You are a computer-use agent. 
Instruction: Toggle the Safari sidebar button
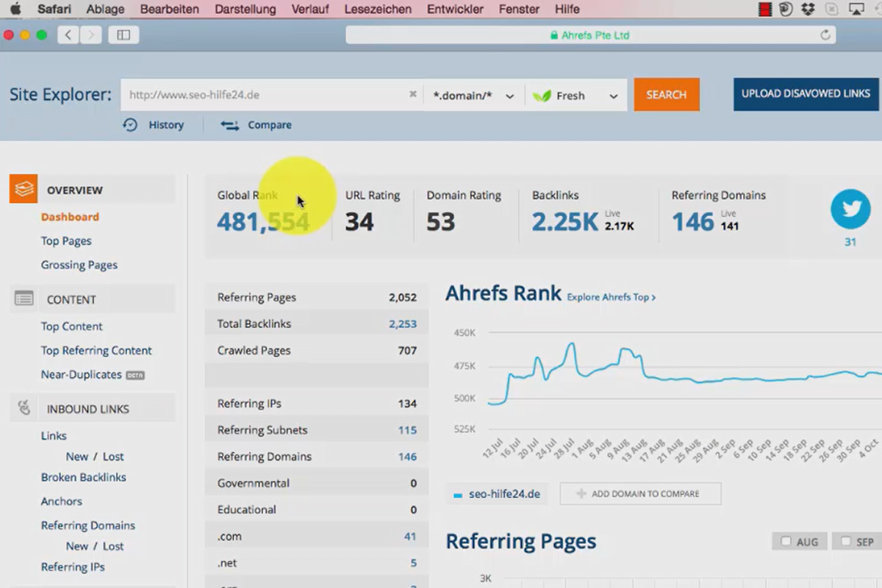click(123, 35)
